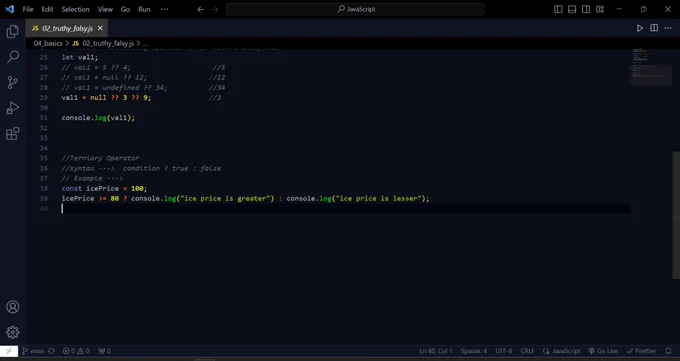Open the Run menu
Viewport: 680px width, 361px height.
pyautogui.click(x=144, y=9)
